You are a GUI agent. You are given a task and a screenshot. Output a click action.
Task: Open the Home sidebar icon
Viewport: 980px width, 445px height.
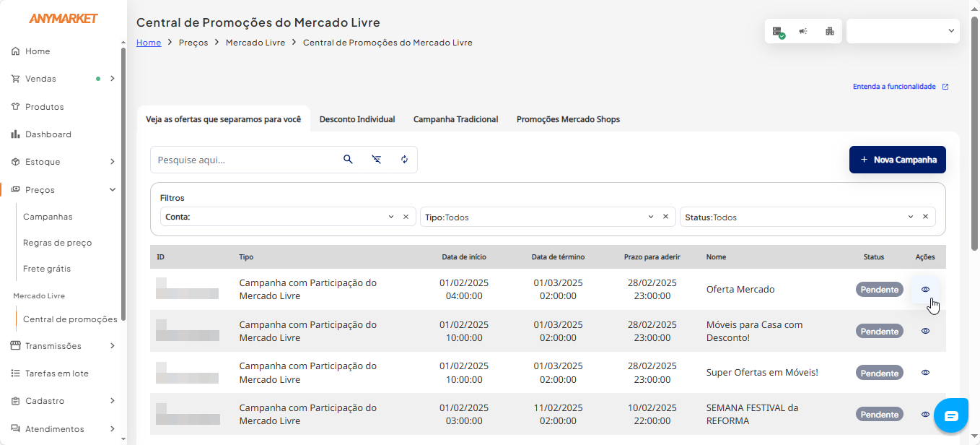pos(15,51)
